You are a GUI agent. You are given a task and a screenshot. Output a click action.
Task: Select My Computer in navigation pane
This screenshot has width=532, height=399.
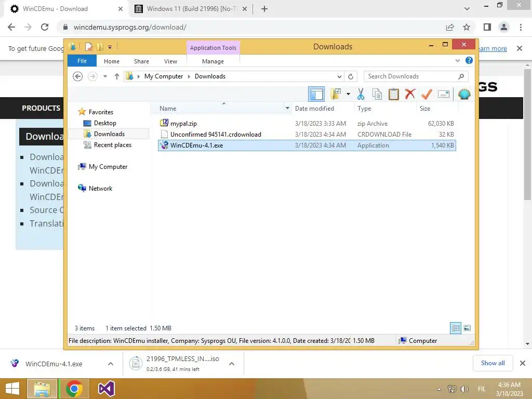[108, 167]
